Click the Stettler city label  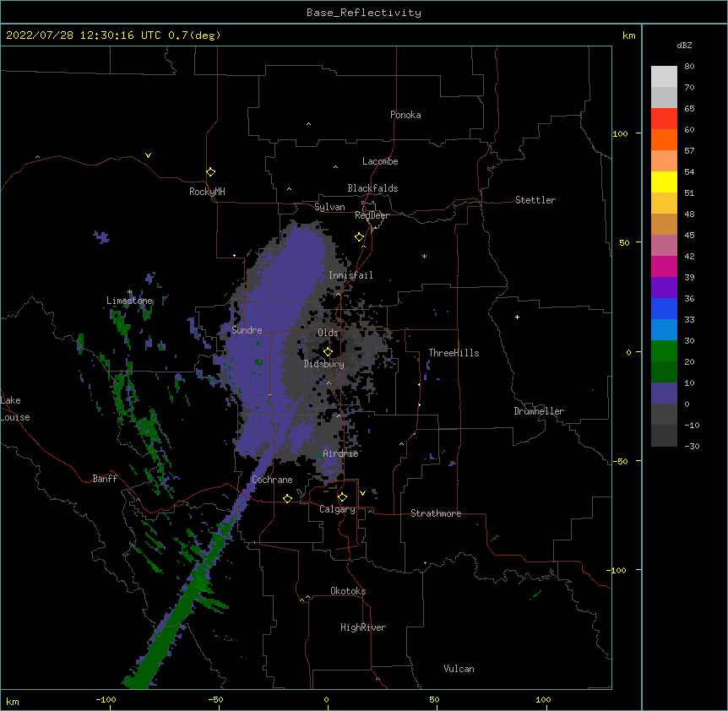pos(535,200)
